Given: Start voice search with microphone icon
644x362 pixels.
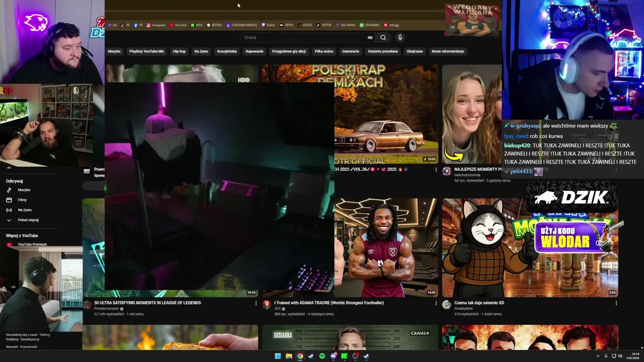Looking at the screenshot, I should click(x=400, y=37).
